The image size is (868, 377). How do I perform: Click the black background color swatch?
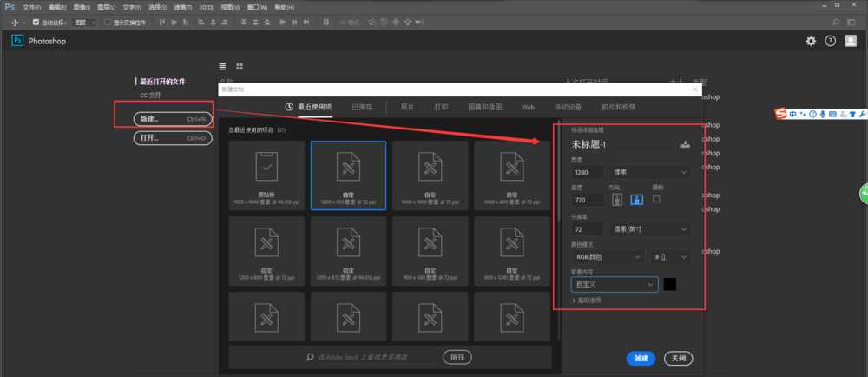point(670,284)
